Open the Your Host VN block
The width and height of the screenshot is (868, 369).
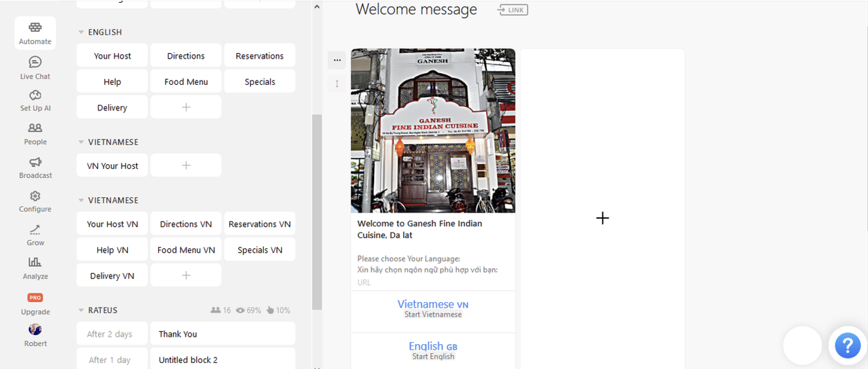pos(112,223)
